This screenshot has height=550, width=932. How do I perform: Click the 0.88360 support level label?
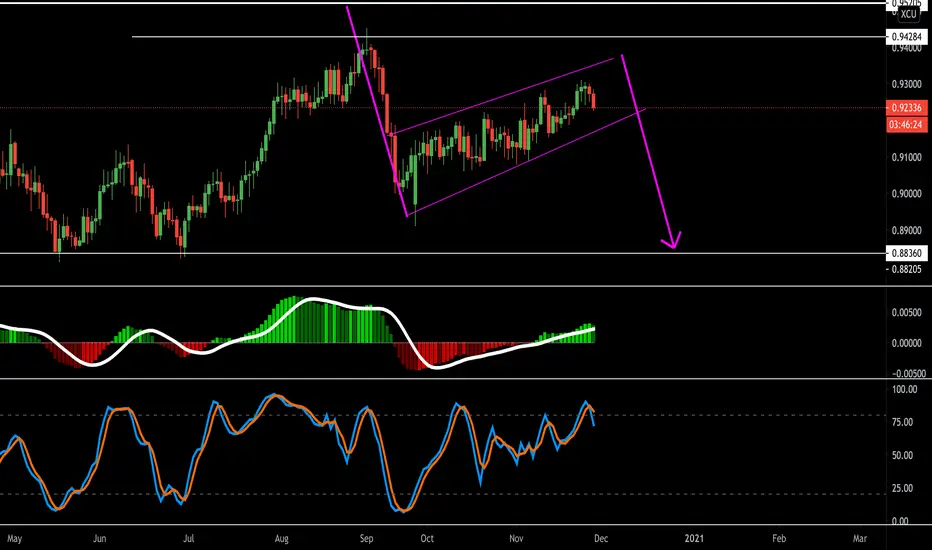906,253
